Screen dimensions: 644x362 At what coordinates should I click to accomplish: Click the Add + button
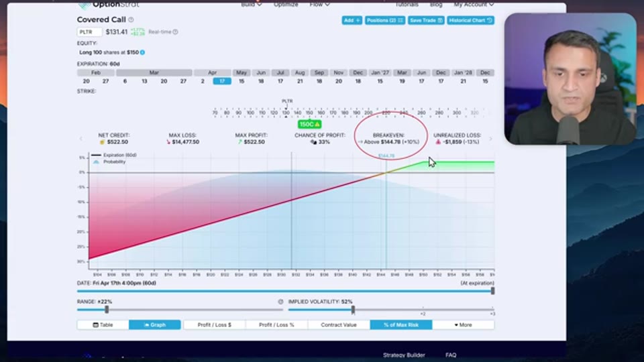[352, 20]
